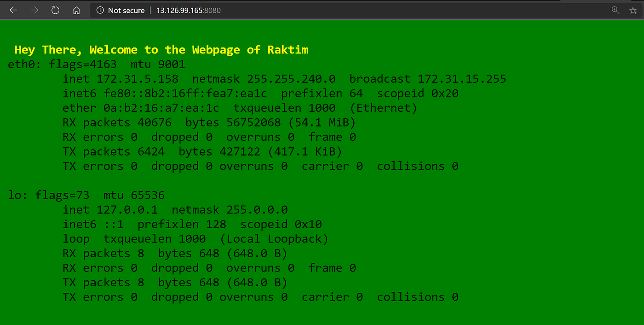Click the "Not secure" warning label
The width and height of the screenshot is (644, 325).
[x=126, y=10]
